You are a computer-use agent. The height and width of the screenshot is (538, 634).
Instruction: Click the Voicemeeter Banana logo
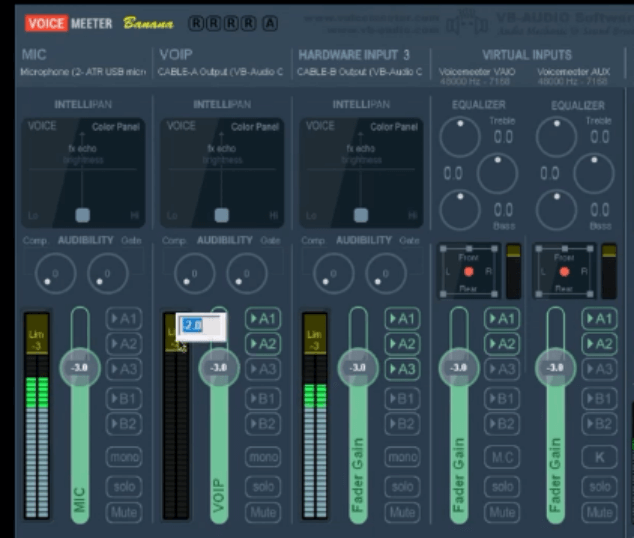pos(99,23)
